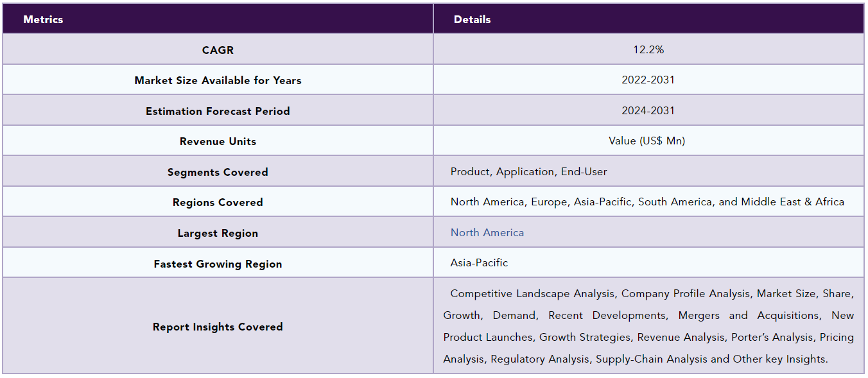Select the Metrics column header

(218, 19)
